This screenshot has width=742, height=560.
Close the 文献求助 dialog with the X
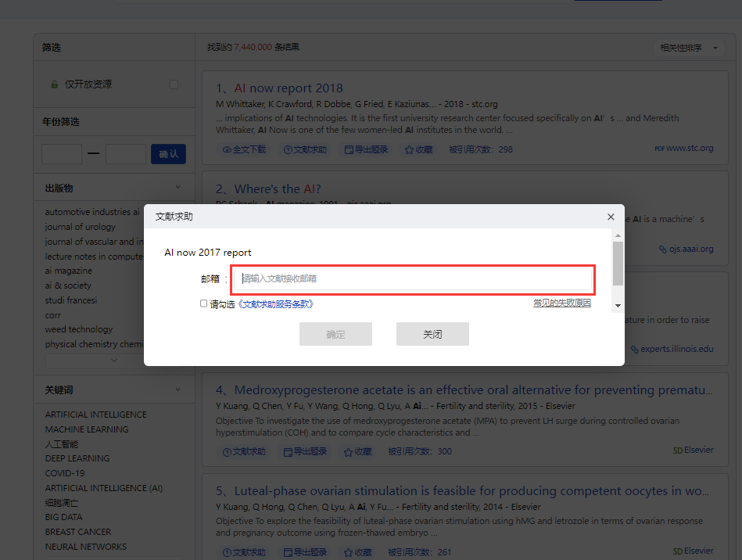coord(611,217)
